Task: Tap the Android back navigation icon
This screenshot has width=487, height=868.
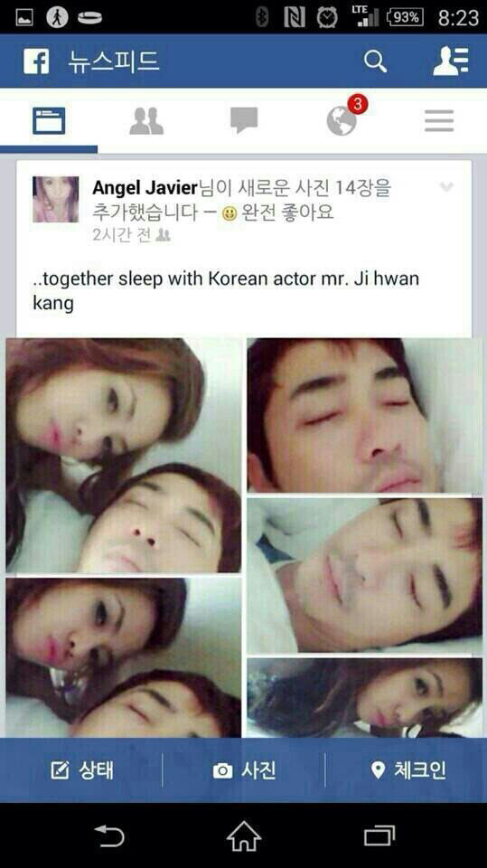Action: (109, 835)
